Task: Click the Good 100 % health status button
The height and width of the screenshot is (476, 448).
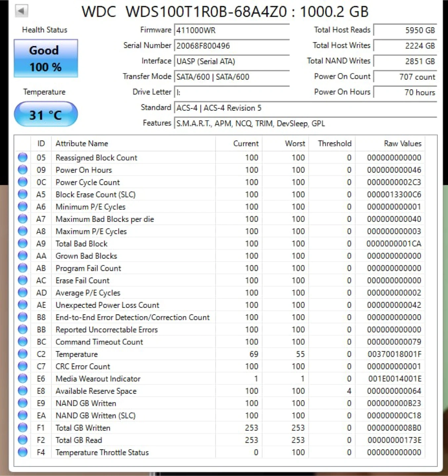Action: point(46,59)
